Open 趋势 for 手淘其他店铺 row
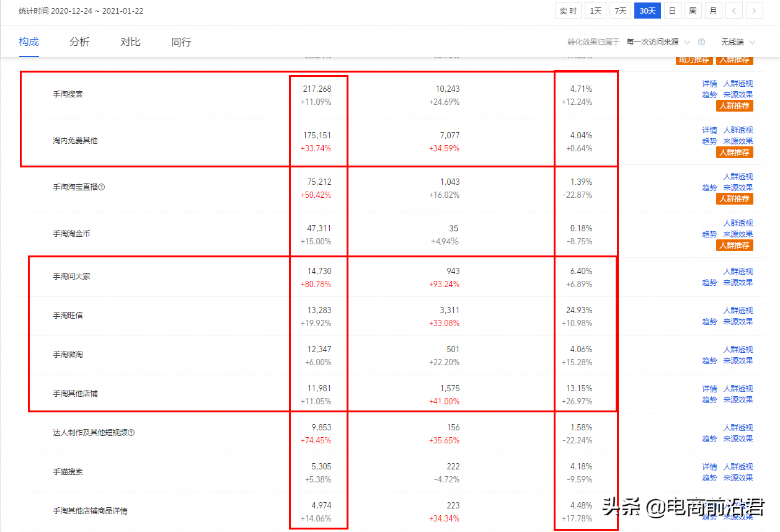The height and width of the screenshot is (532, 780). click(709, 400)
